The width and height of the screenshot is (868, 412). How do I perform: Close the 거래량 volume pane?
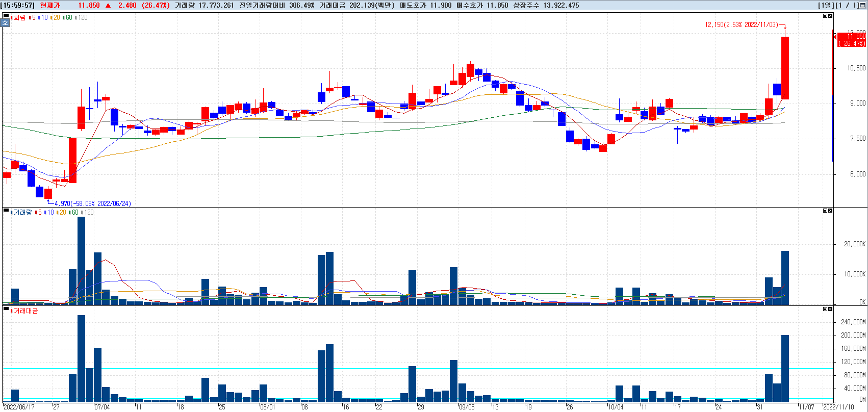tap(830, 211)
